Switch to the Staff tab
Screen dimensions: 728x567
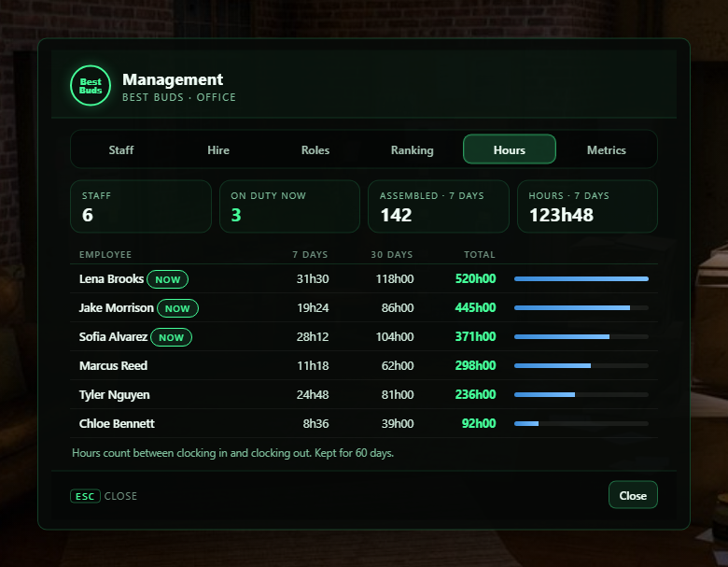click(121, 150)
